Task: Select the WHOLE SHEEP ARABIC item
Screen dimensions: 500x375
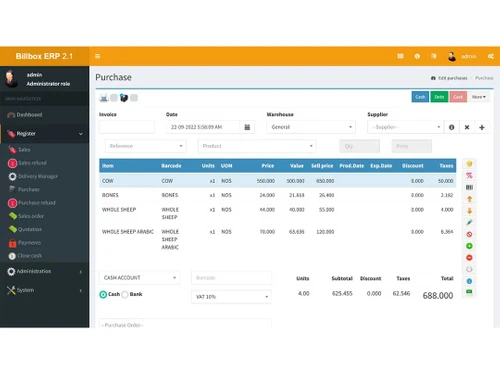Action: (278, 239)
